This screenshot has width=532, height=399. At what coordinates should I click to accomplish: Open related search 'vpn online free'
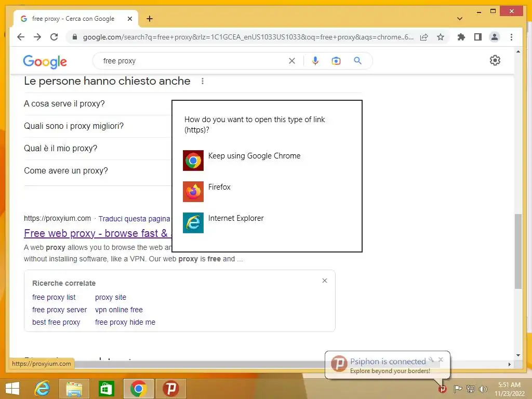point(119,310)
